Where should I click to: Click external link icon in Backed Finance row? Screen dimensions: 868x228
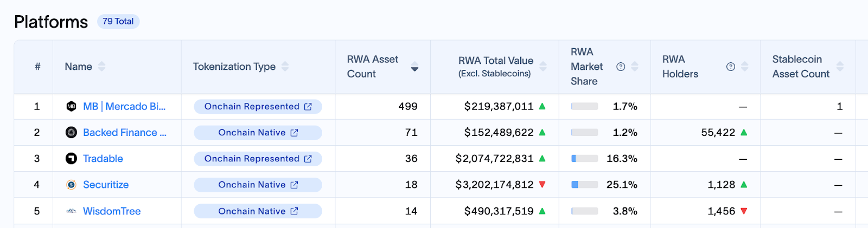294,133
